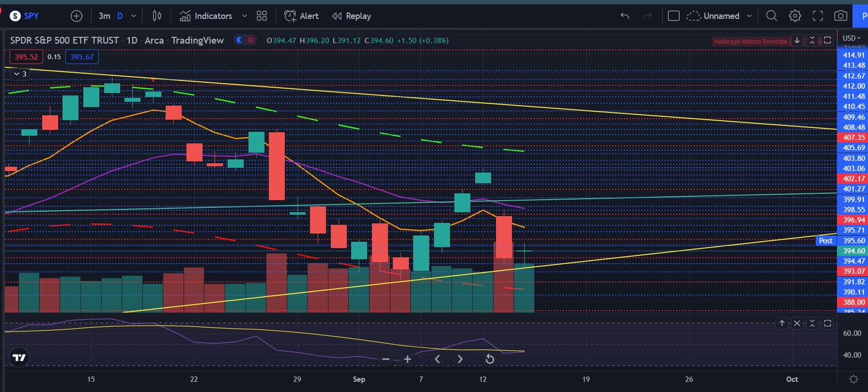This screenshot has width=868, height=392.
Task: Click the chart title SPDR S&P 500 ETF TRUST
Action: pos(64,40)
